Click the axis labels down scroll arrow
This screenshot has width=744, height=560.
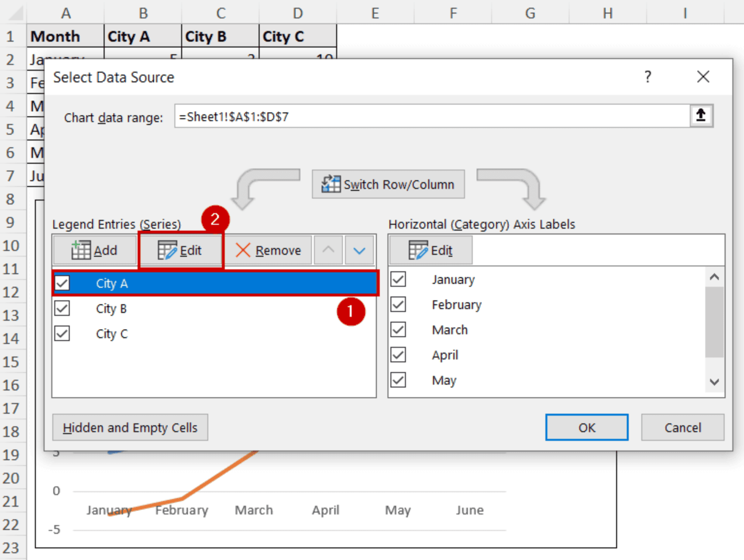(713, 382)
